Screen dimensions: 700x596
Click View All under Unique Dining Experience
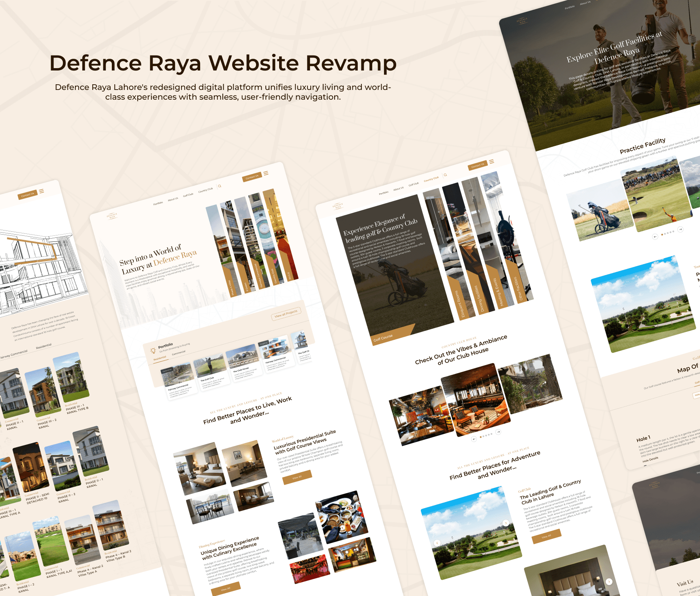click(x=226, y=589)
